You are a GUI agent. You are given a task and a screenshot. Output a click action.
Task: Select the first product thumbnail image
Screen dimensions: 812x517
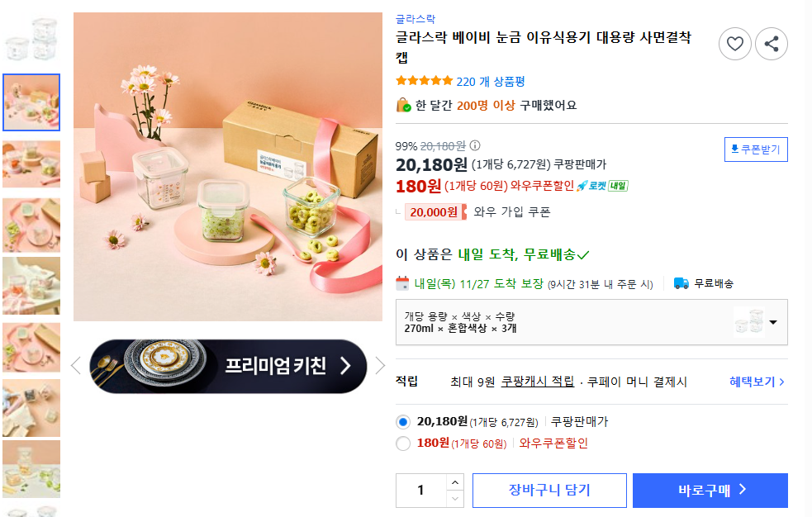[x=31, y=38]
